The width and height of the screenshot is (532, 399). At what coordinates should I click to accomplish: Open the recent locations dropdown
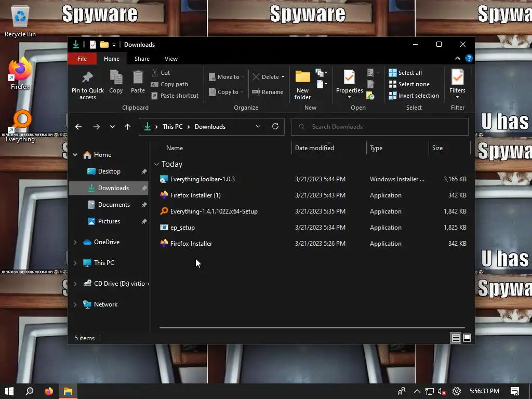click(x=112, y=127)
